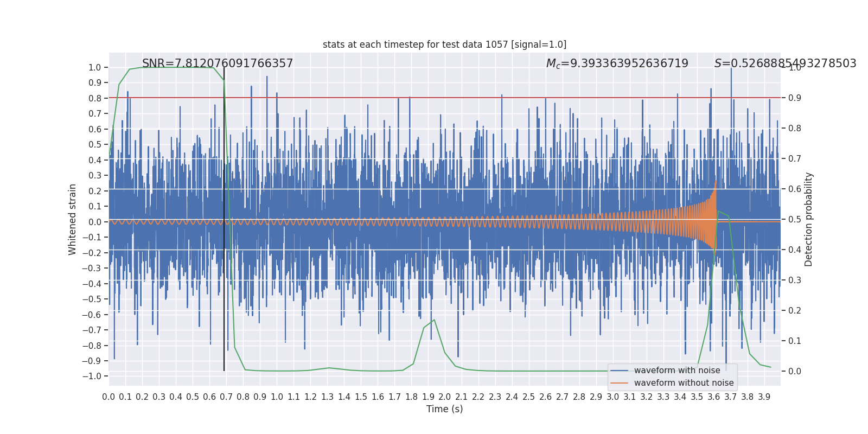This screenshot has width=868, height=434.
Task: Click the blue line swatch in legend
Action: (x=619, y=371)
